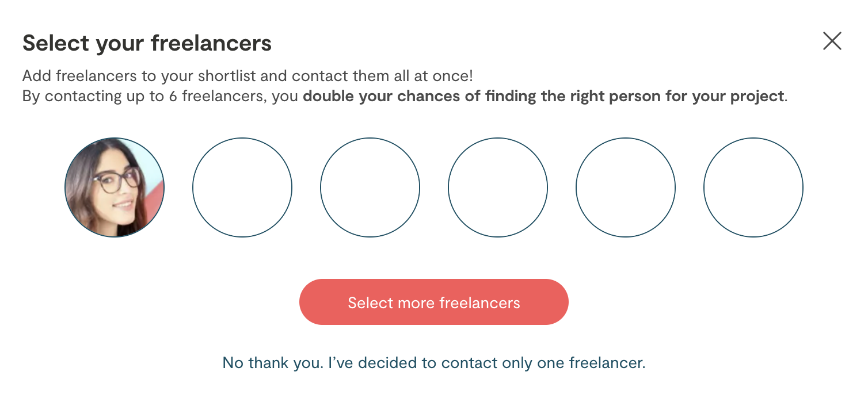Click the No thank you link
The height and width of the screenshot is (406, 868).
434,363
